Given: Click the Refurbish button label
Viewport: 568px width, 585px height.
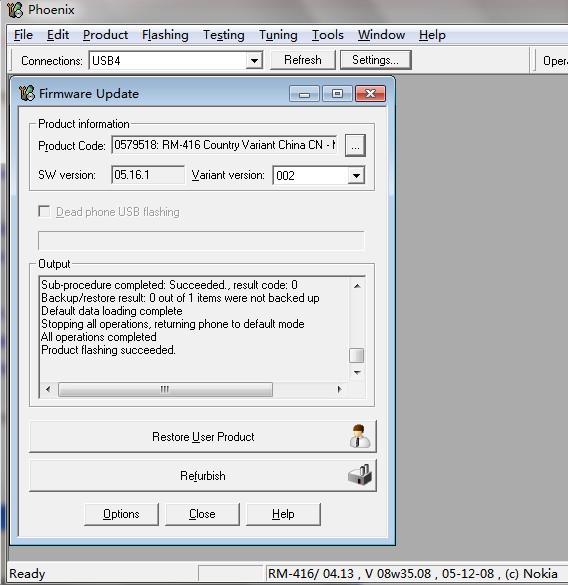Looking at the screenshot, I should tap(203, 476).
